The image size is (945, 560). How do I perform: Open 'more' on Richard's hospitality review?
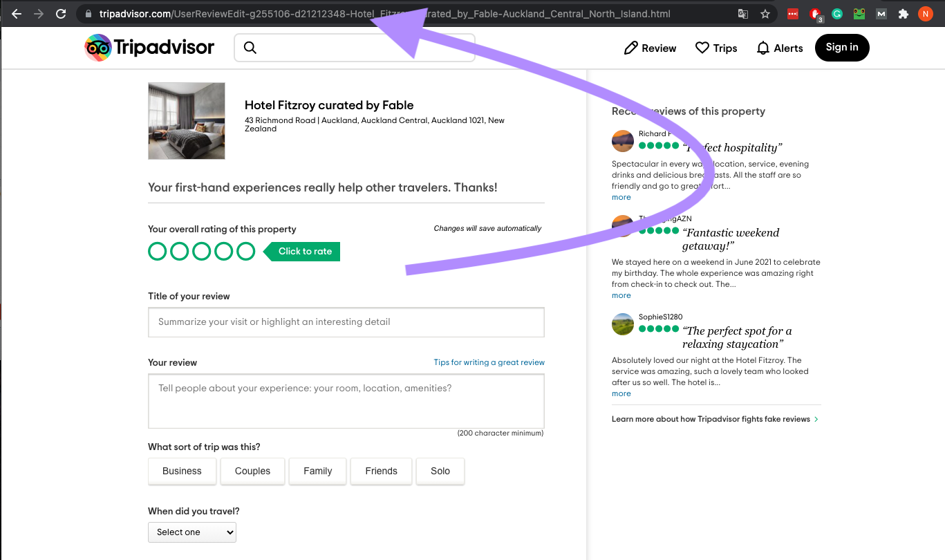pos(620,197)
